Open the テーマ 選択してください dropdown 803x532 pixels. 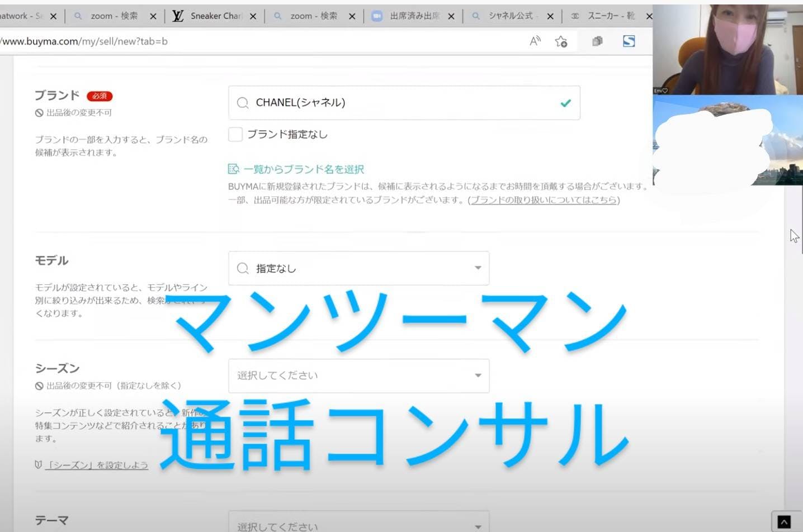358,522
